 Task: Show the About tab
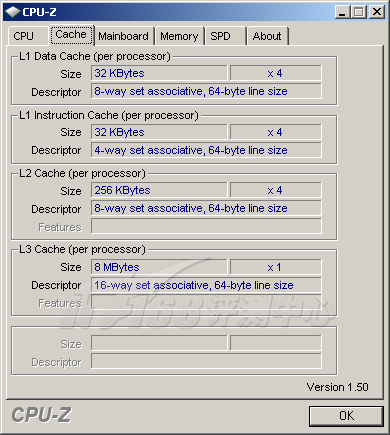pos(267,36)
